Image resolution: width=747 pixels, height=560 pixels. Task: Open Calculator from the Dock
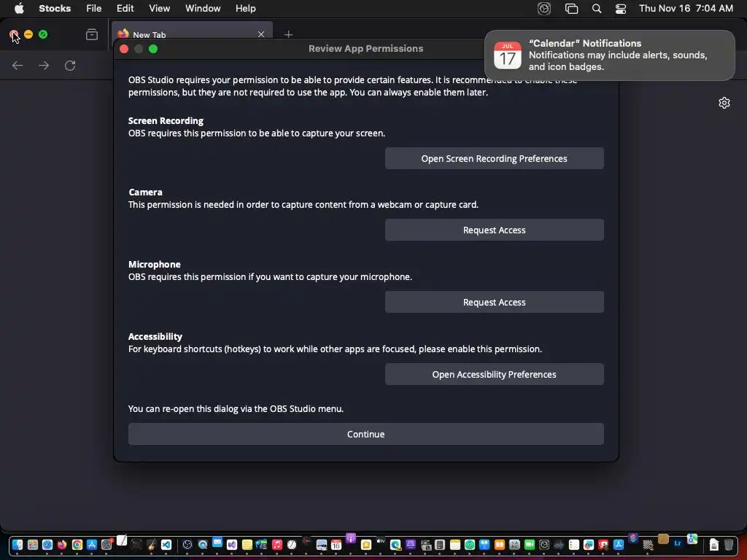pyautogui.click(x=440, y=545)
